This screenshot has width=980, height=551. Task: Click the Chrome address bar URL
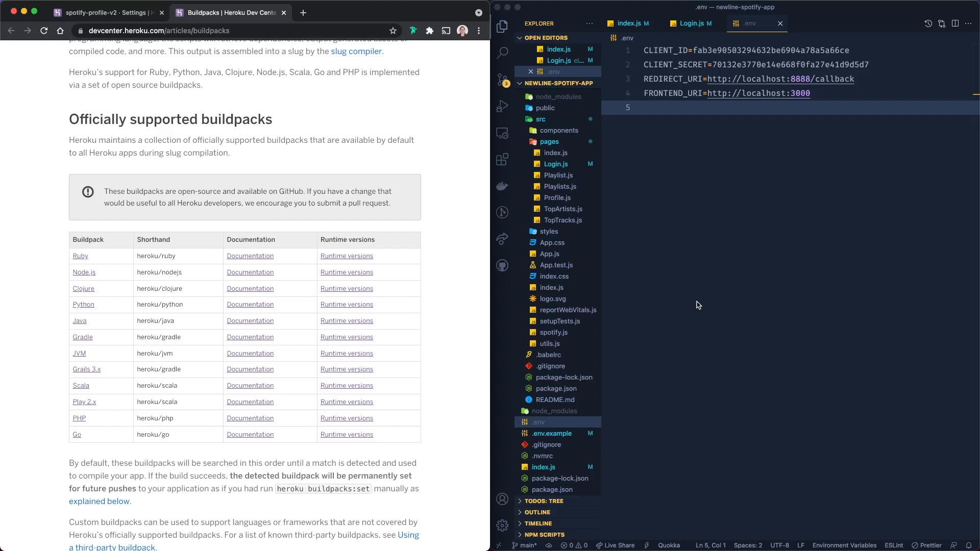(159, 31)
